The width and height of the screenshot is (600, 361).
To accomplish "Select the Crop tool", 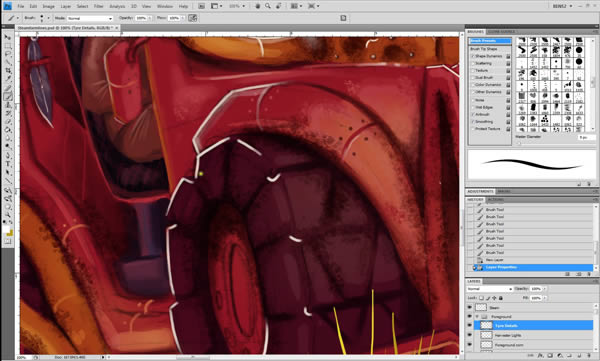I will (x=7, y=71).
